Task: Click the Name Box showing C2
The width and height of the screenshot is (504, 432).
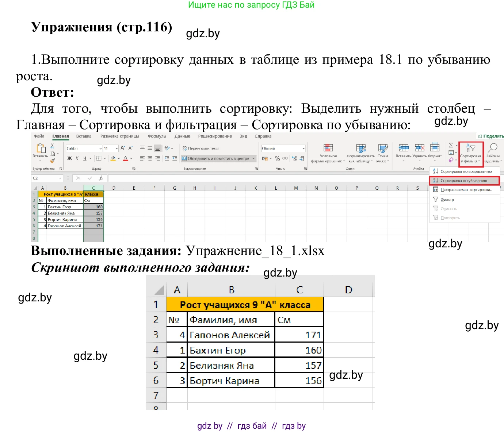Action: 47,178
